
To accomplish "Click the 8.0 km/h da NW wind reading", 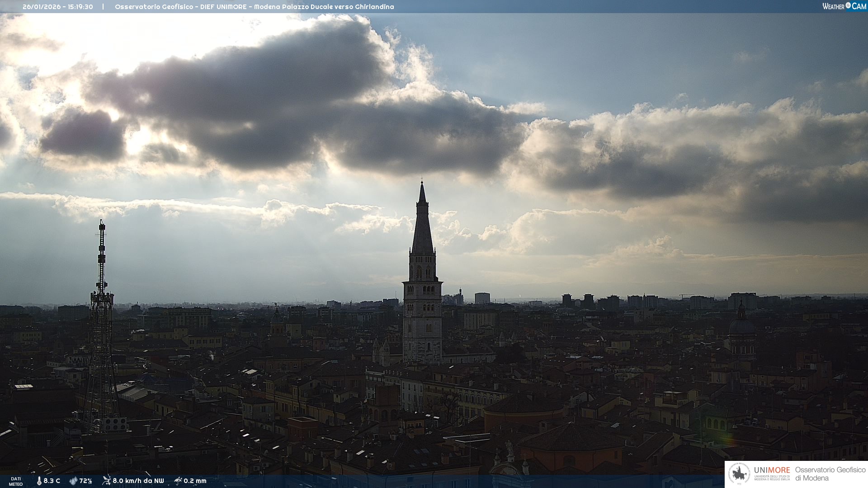I will [138, 481].
